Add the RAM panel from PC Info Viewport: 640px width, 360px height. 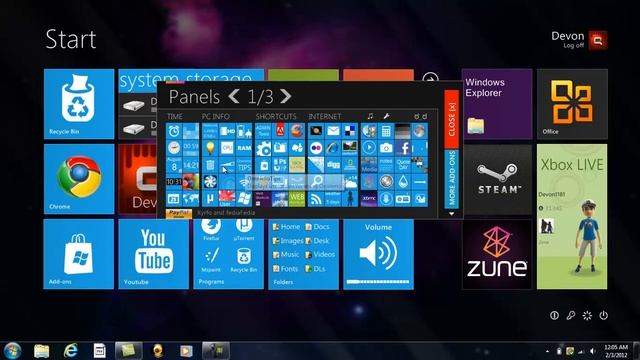coord(244,148)
